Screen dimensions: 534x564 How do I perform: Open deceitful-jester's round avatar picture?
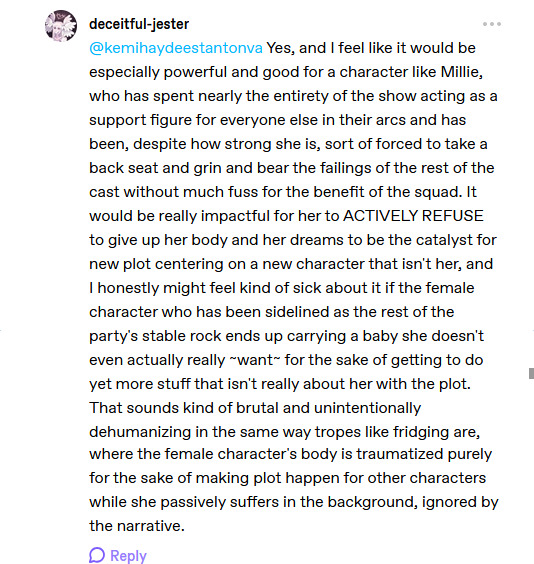click(61, 26)
